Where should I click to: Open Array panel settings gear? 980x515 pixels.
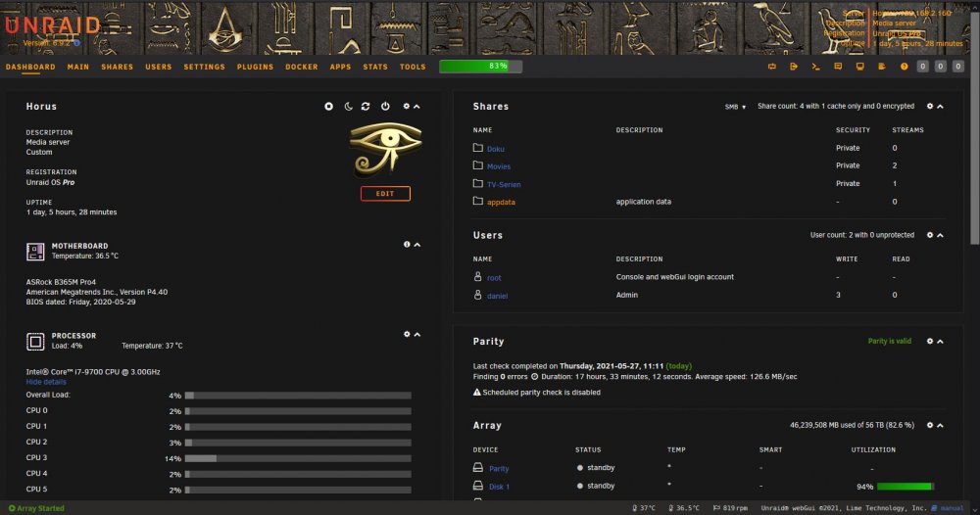coord(930,425)
